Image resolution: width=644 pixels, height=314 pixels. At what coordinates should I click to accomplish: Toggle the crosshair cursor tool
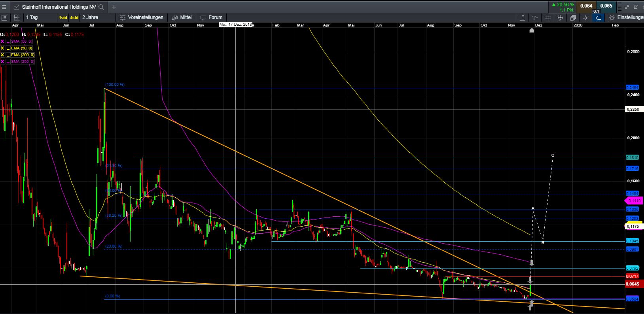[x=586, y=18]
